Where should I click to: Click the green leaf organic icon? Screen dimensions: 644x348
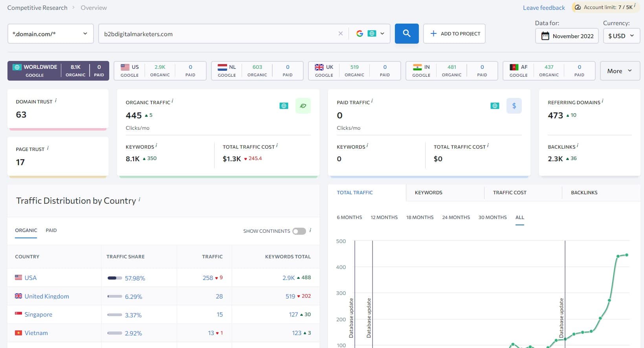point(303,106)
